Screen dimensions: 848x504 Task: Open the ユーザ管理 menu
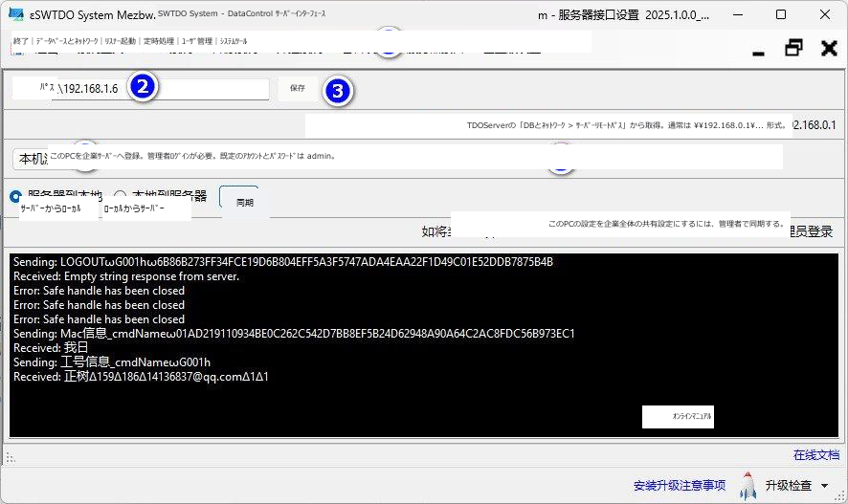coord(197,41)
